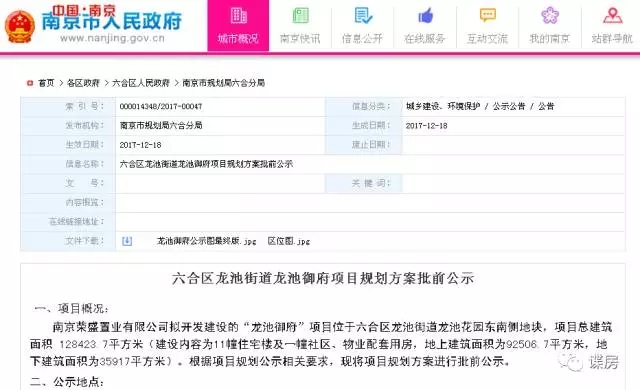The width and height of the screenshot is (640, 390).
Task: Open 站群导航 location pin icon
Action: click(612, 16)
